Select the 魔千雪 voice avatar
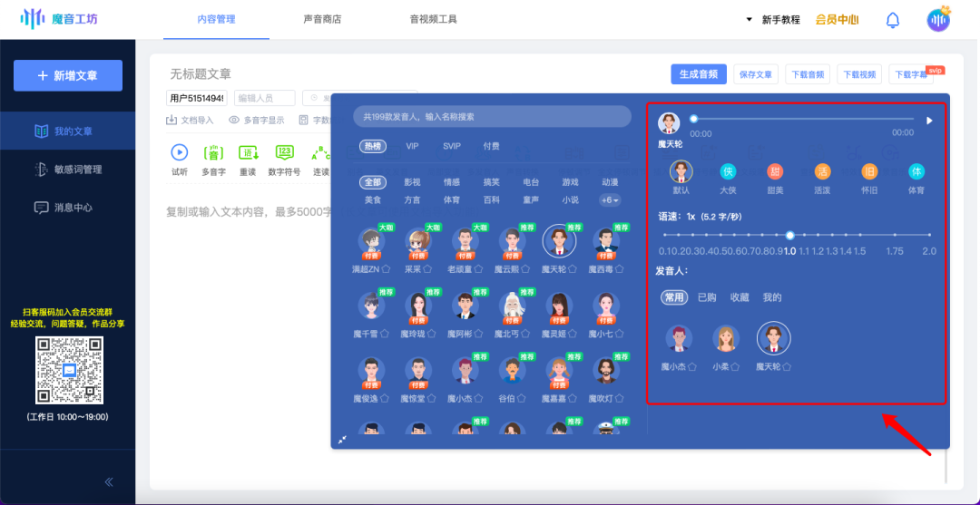 click(x=371, y=306)
